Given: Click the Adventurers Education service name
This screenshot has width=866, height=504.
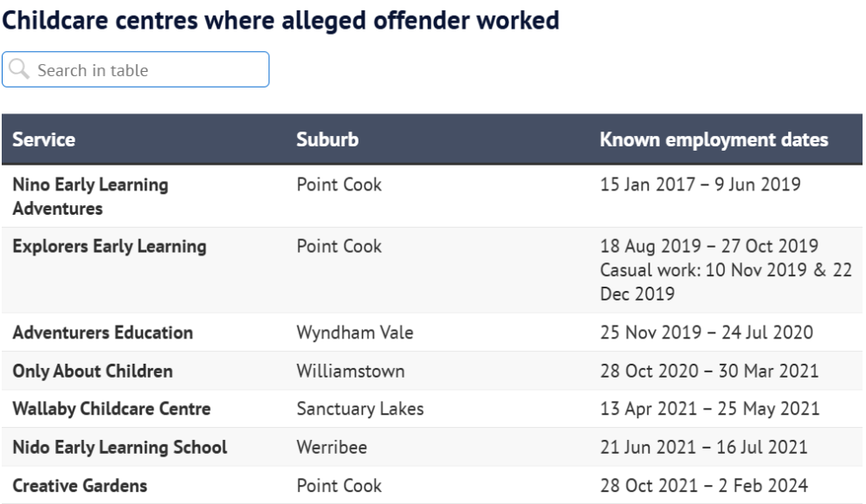Looking at the screenshot, I should [x=103, y=333].
